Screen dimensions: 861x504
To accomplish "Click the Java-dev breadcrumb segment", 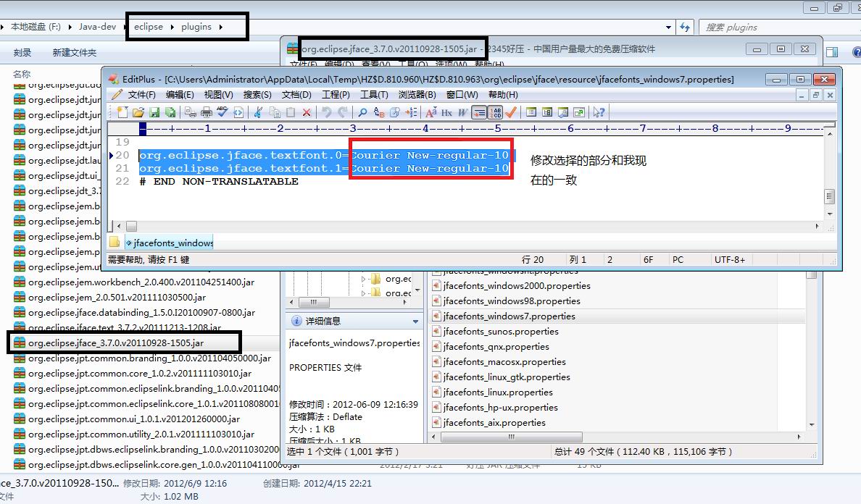I will pos(97,27).
